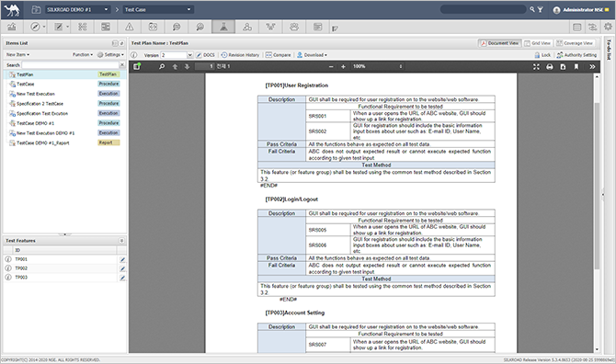
Task: Switch to Coverage View
Action: (575, 43)
